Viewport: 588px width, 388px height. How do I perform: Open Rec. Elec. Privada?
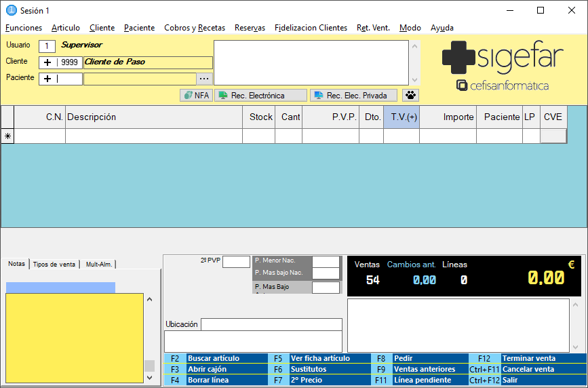[353, 96]
